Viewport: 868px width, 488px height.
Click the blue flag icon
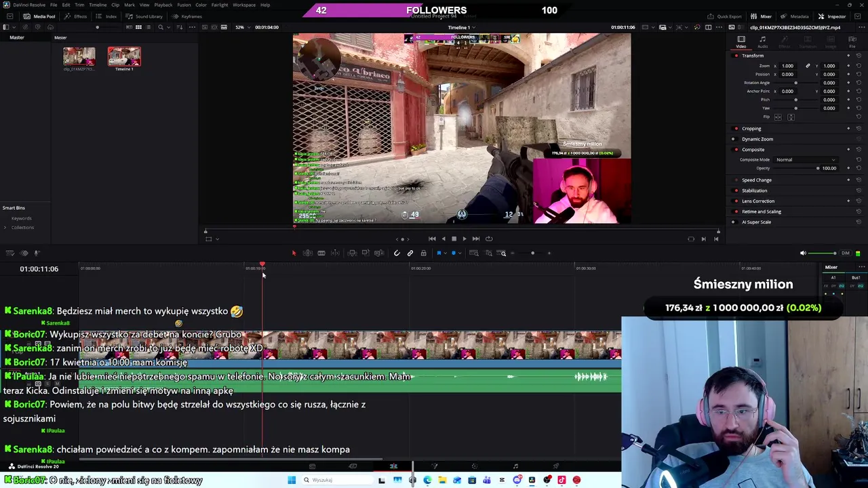pyautogui.click(x=439, y=253)
